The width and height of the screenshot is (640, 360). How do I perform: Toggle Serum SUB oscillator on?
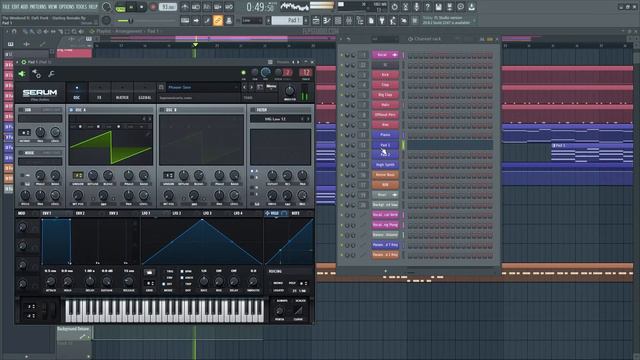click(21, 110)
